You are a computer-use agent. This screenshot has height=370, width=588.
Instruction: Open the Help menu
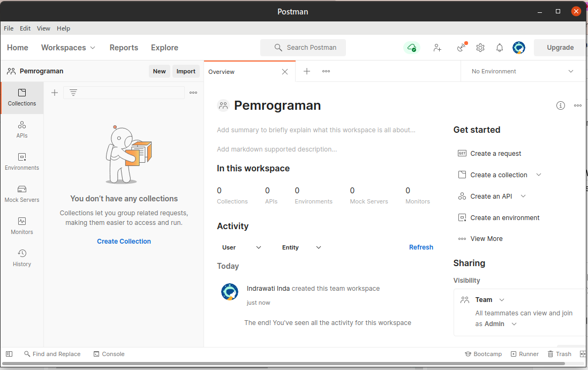point(63,28)
